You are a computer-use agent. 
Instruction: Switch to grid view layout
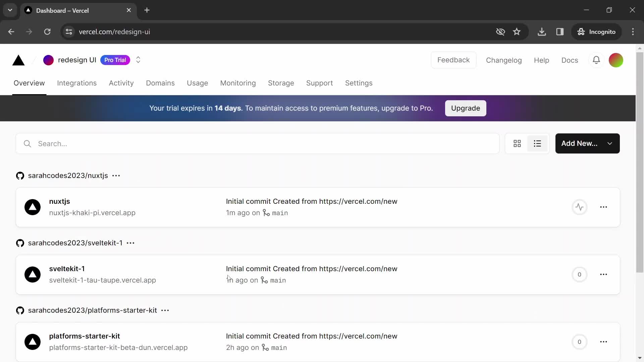(x=517, y=144)
